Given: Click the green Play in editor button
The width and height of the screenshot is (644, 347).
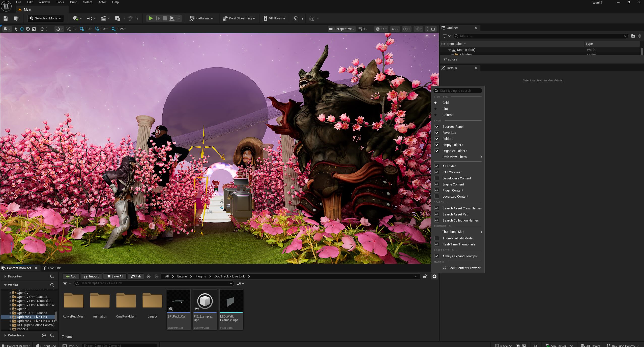Looking at the screenshot, I should tap(150, 18).
